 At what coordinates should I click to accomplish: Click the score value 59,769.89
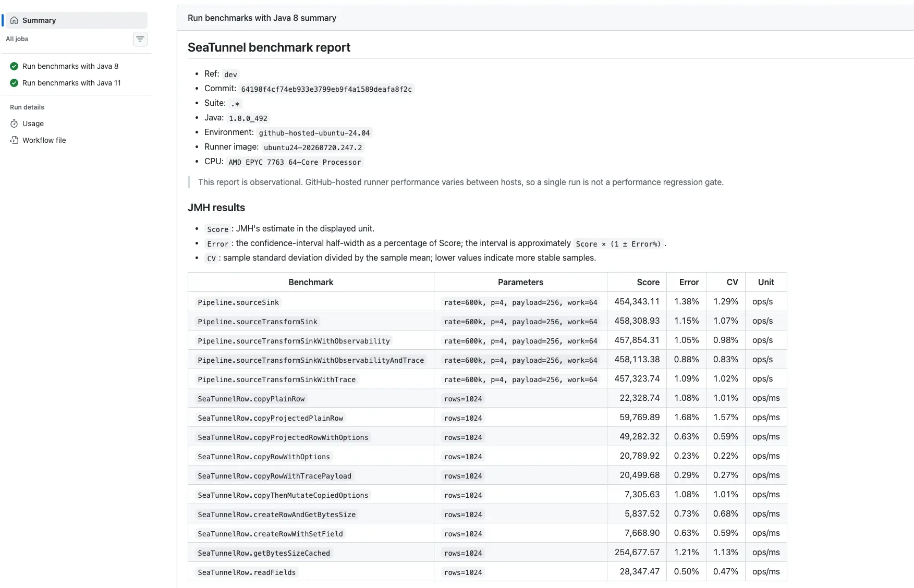tap(640, 417)
